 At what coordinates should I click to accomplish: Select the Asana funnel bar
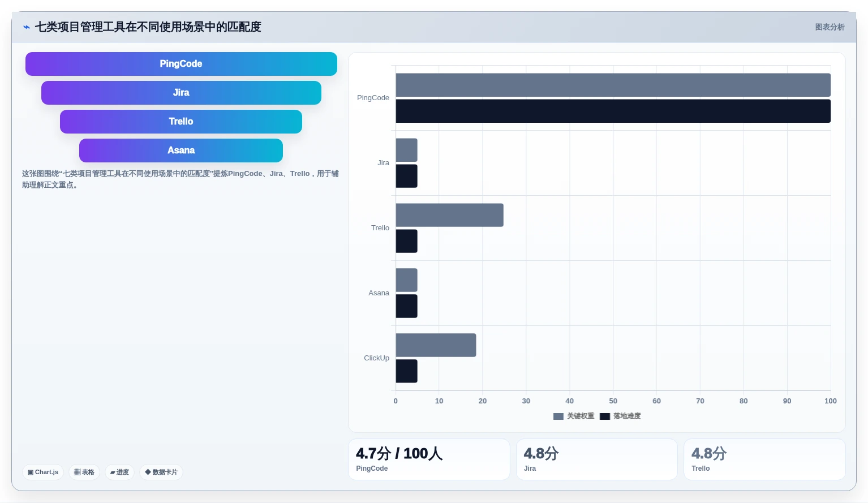[x=181, y=151]
